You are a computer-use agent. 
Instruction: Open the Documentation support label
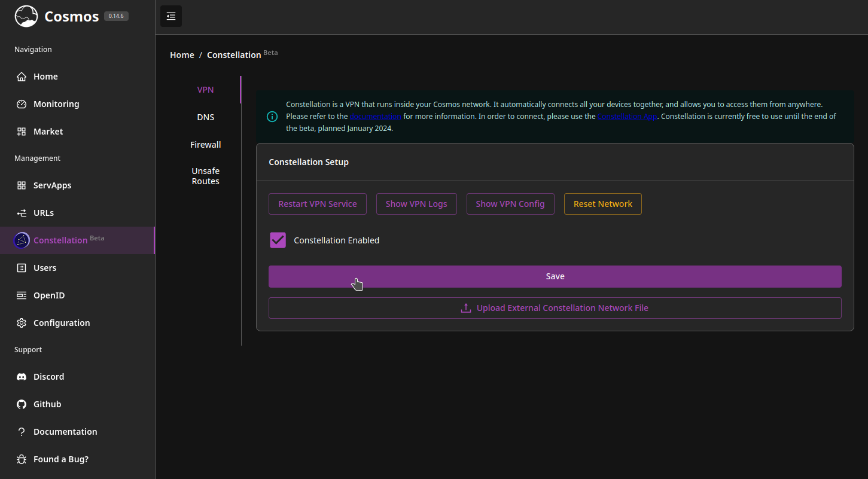click(x=65, y=432)
